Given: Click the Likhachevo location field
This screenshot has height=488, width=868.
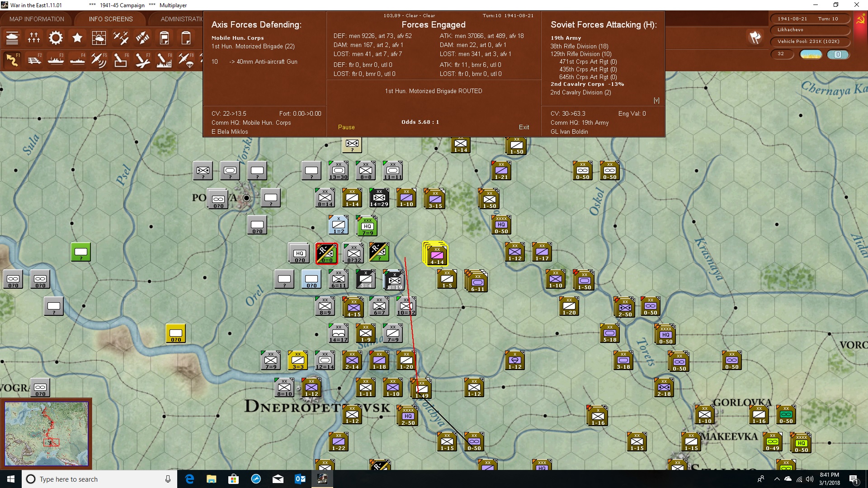Looking at the screenshot, I should click(x=809, y=30).
